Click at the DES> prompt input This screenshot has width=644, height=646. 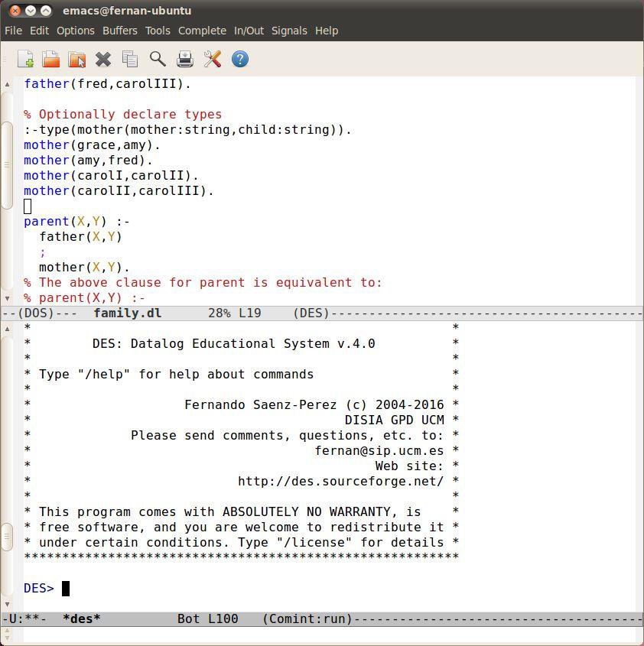[66, 589]
